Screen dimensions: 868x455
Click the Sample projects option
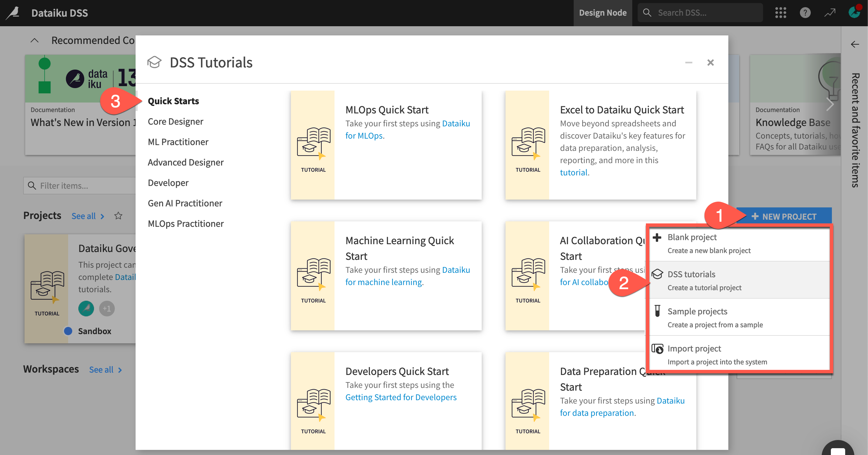(x=698, y=317)
